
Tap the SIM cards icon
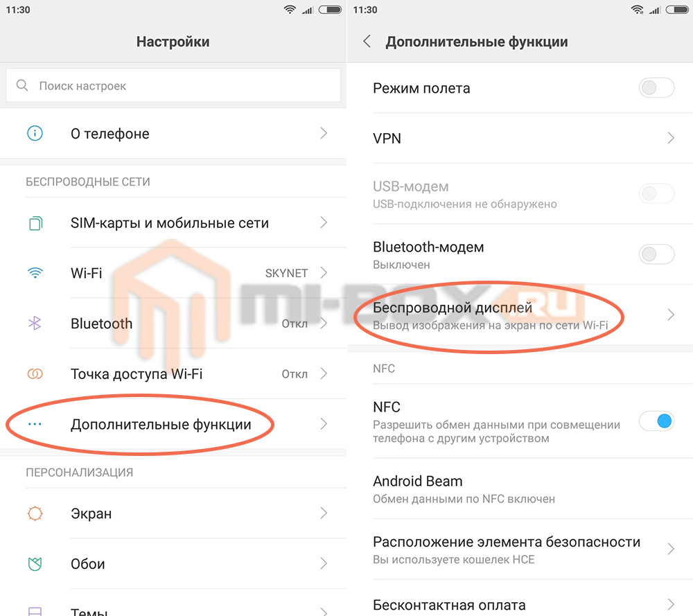(35, 222)
